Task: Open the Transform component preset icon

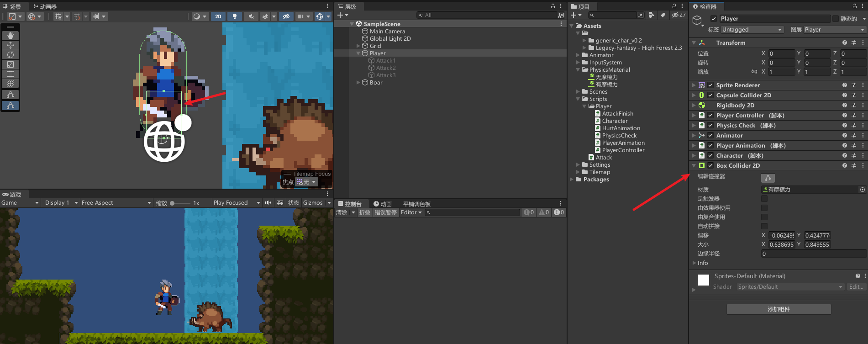Action: coord(854,42)
